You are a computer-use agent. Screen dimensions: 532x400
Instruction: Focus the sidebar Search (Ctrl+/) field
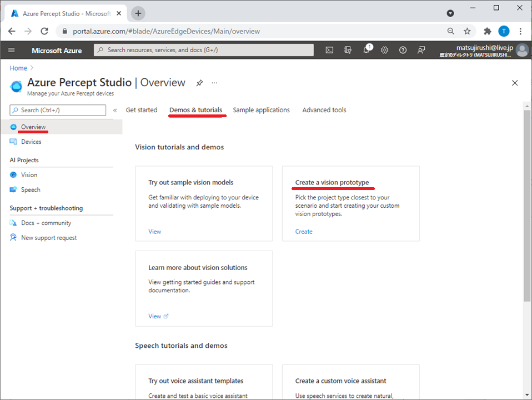pyautogui.click(x=58, y=111)
